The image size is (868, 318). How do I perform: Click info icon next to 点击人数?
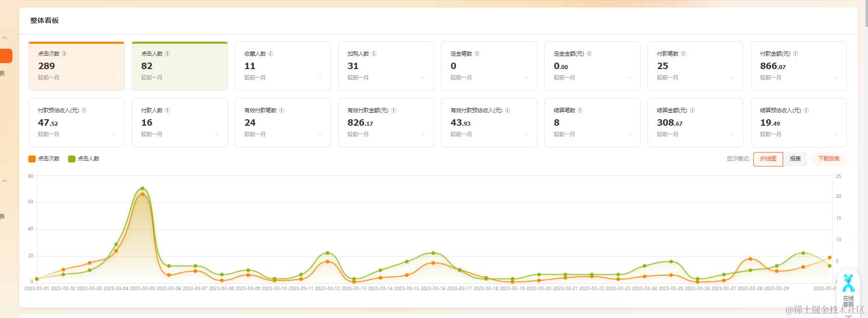click(167, 54)
